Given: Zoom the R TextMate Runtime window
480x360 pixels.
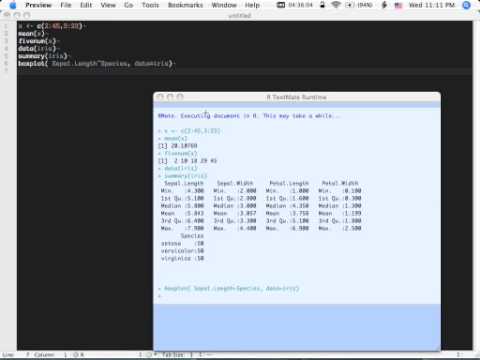Looking at the screenshot, I should click(x=180, y=97).
